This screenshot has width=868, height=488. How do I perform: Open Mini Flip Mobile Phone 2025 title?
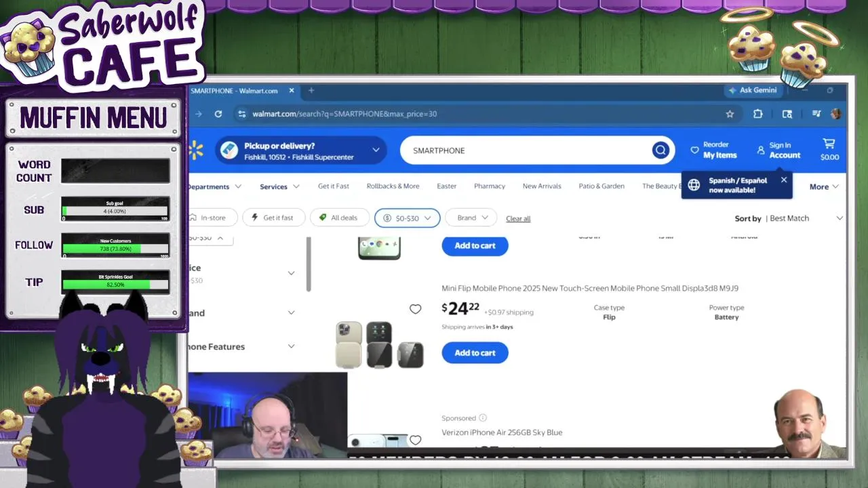pos(590,288)
